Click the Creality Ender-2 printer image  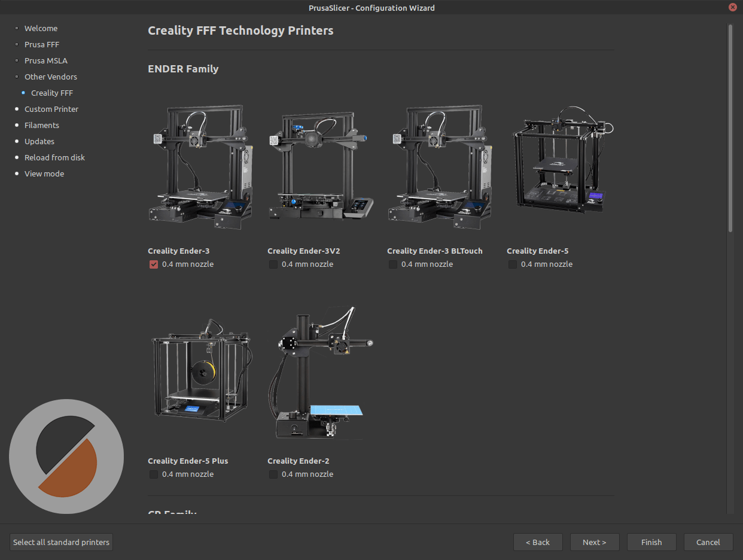(322, 373)
